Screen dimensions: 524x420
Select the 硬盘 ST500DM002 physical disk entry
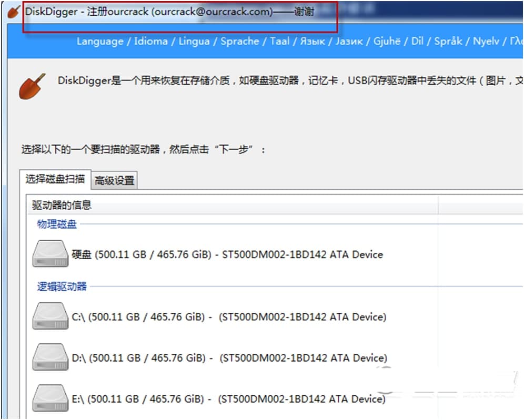pyautogui.click(x=226, y=254)
